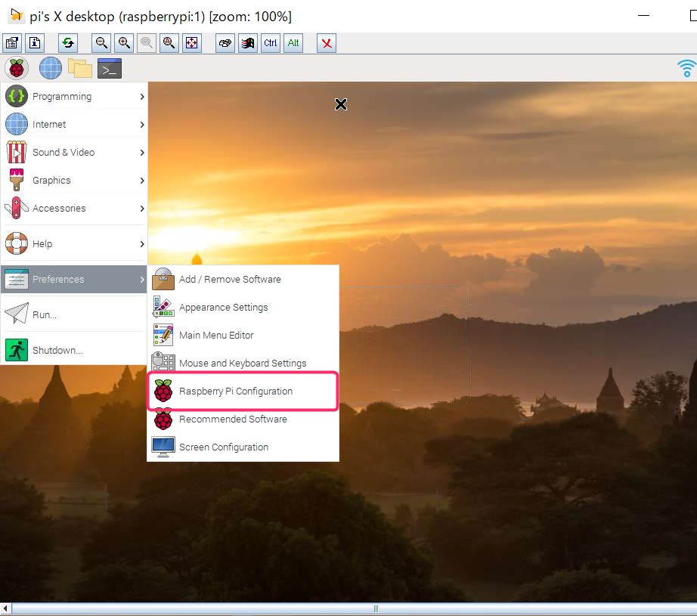Refresh the remote screen
Screen dimensions: 697x616
click(x=68, y=43)
